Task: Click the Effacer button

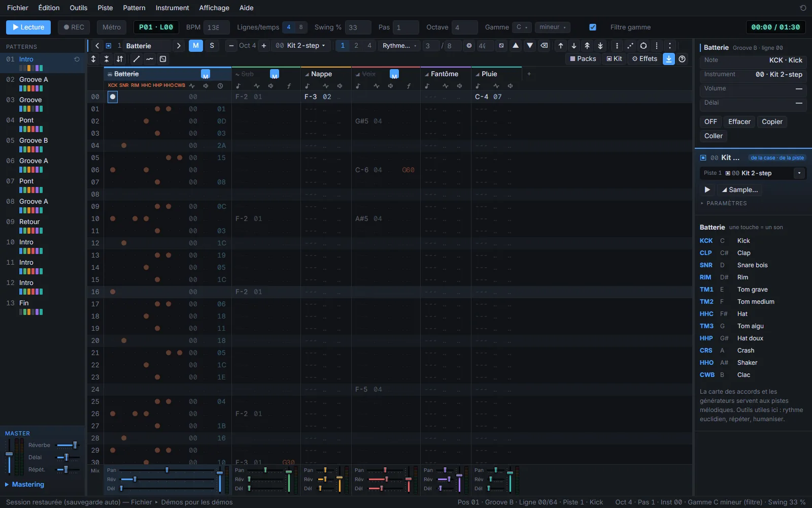Action: pos(739,122)
